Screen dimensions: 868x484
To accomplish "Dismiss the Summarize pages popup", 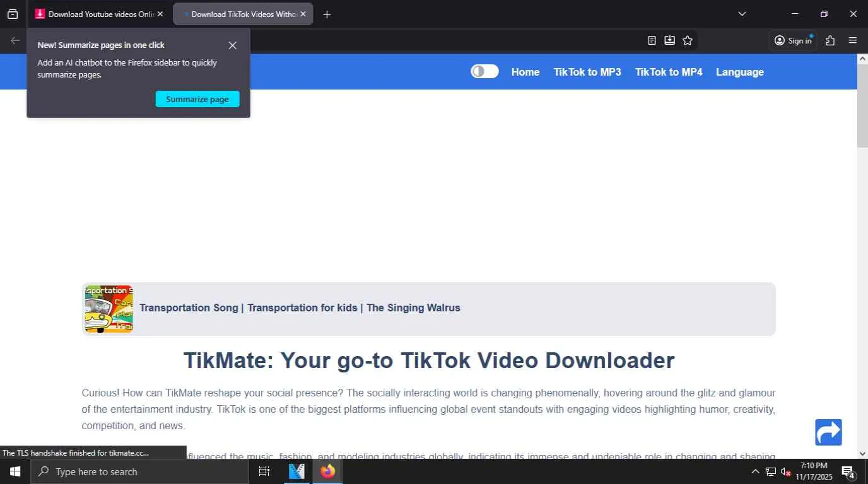I will point(233,45).
